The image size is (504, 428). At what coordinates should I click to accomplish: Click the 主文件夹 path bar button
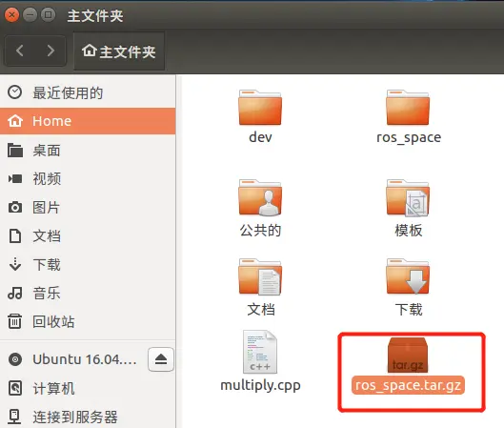point(119,51)
